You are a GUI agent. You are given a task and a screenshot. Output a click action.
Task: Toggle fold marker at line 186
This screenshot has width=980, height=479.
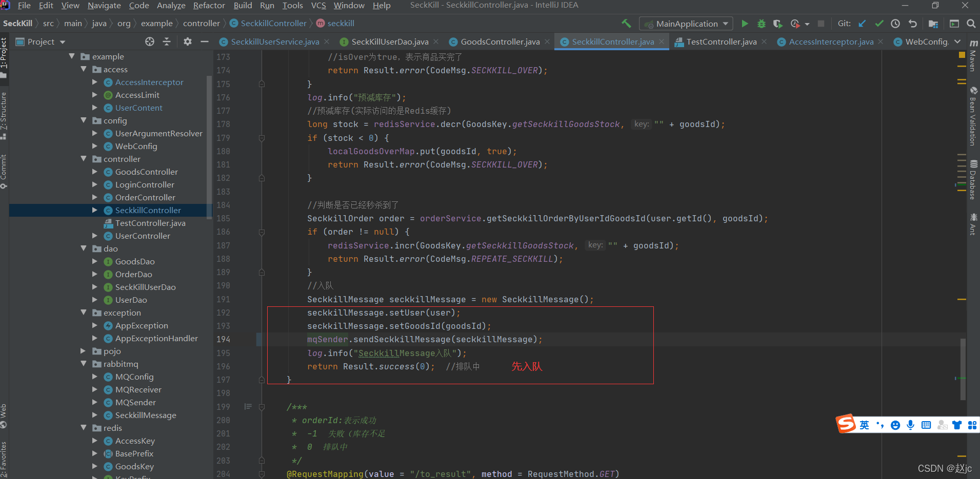point(262,232)
